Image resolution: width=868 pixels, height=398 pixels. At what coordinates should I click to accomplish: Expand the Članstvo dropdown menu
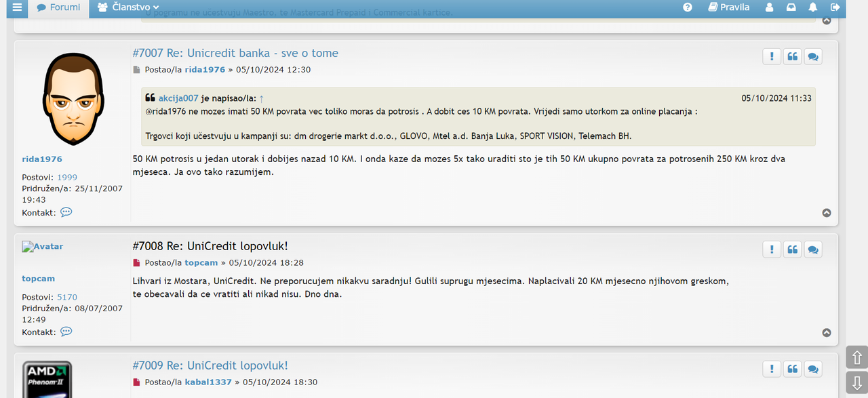pos(128,7)
